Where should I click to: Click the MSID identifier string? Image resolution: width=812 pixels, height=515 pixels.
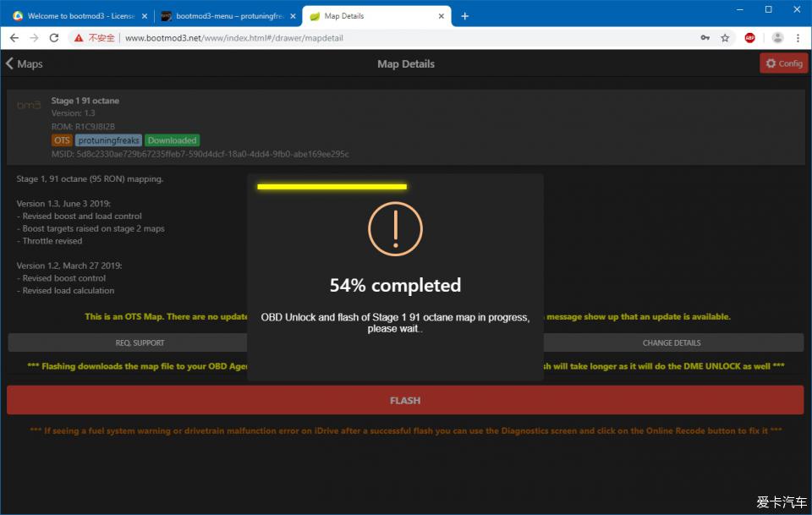point(200,154)
